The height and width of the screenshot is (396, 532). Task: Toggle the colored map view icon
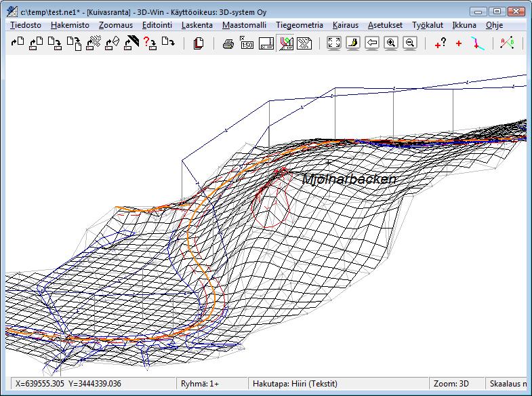coord(286,43)
